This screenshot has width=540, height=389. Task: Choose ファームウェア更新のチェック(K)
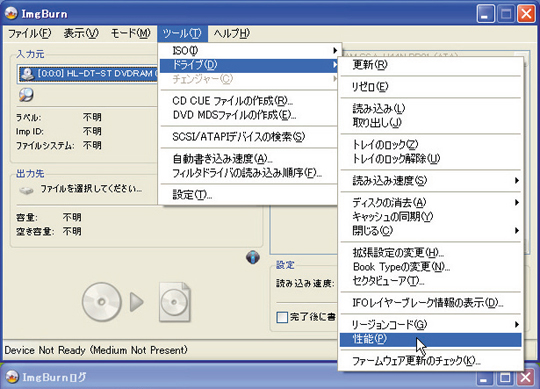click(x=430, y=361)
